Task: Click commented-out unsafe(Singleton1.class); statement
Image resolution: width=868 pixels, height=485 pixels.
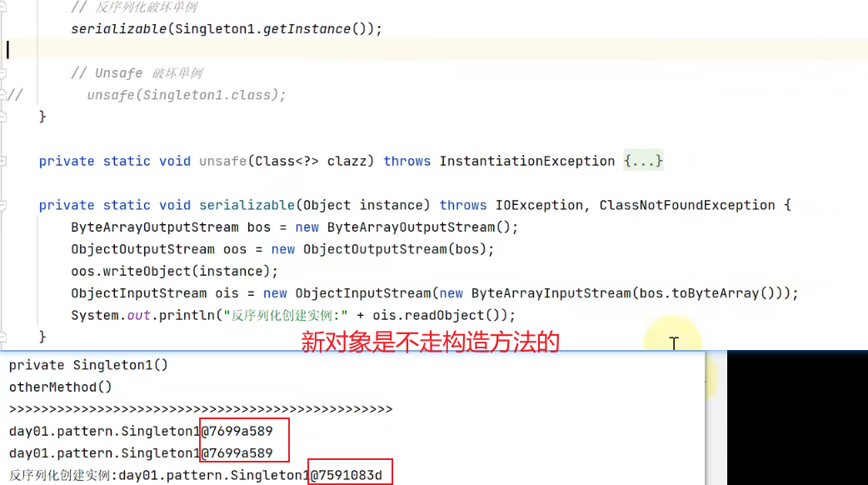Action: 186,95
